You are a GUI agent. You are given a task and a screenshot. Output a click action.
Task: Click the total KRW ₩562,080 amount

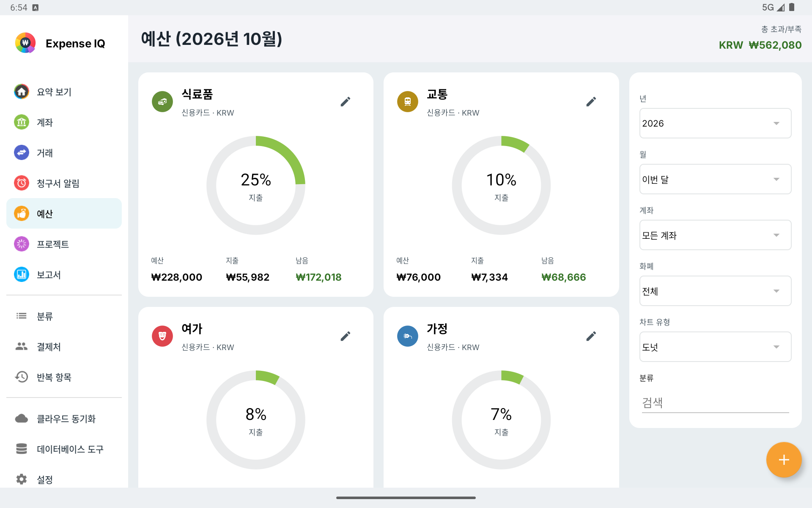pyautogui.click(x=760, y=45)
